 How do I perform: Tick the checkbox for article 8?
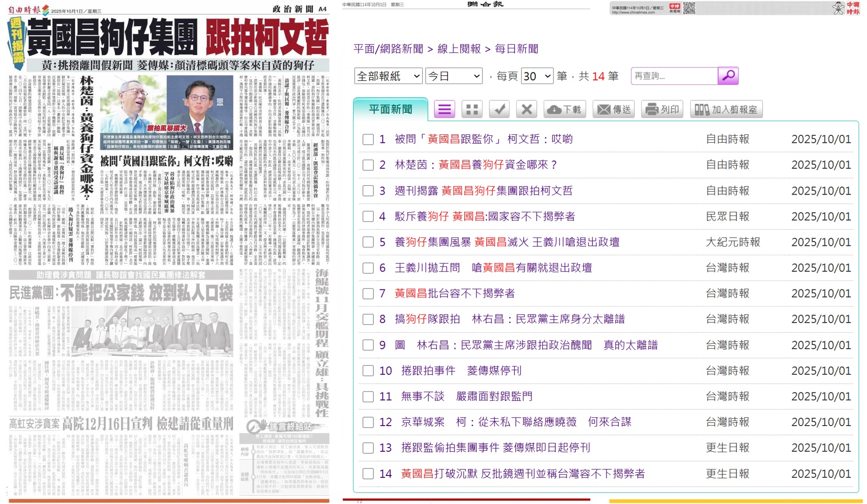click(368, 319)
